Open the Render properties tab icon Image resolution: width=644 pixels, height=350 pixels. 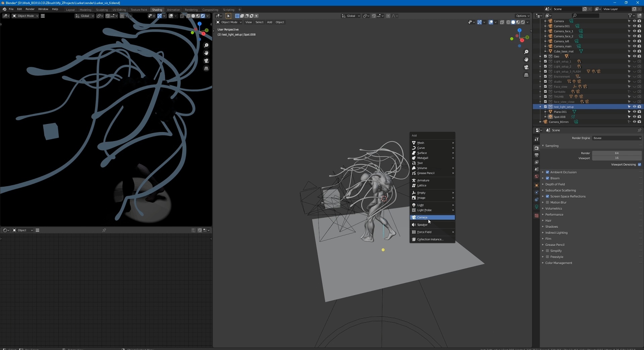pyautogui.click(x=536, y=148)
